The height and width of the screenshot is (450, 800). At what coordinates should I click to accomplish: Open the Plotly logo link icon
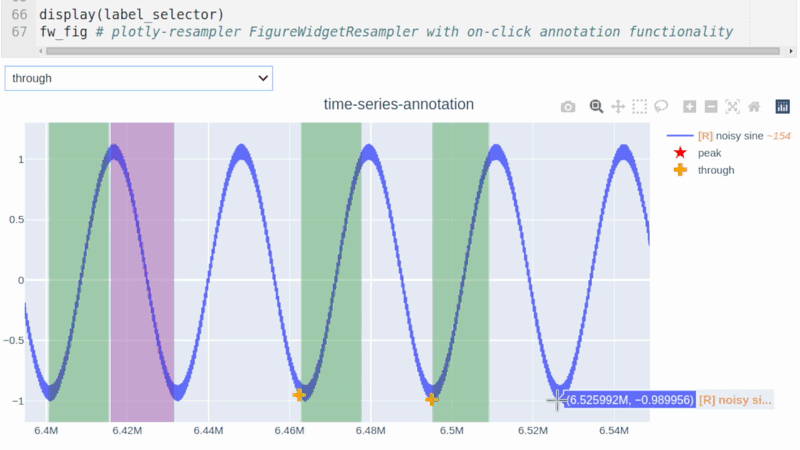tap(782, 107)
